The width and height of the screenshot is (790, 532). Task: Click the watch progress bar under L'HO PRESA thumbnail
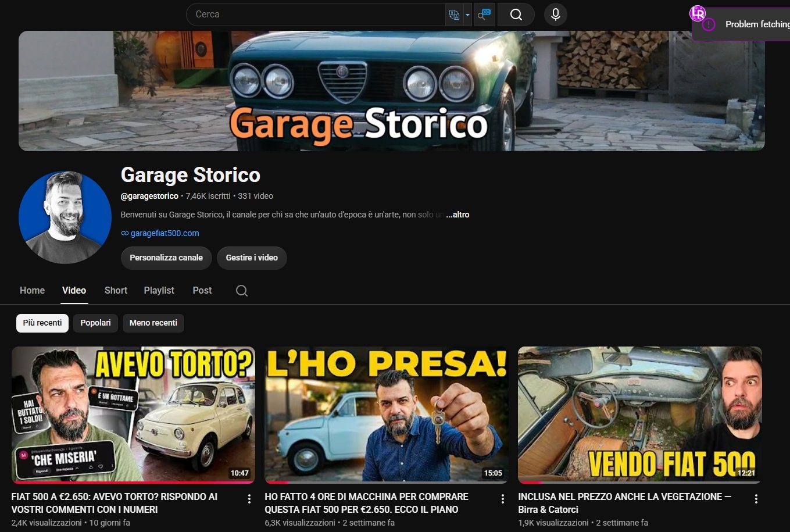386,482
